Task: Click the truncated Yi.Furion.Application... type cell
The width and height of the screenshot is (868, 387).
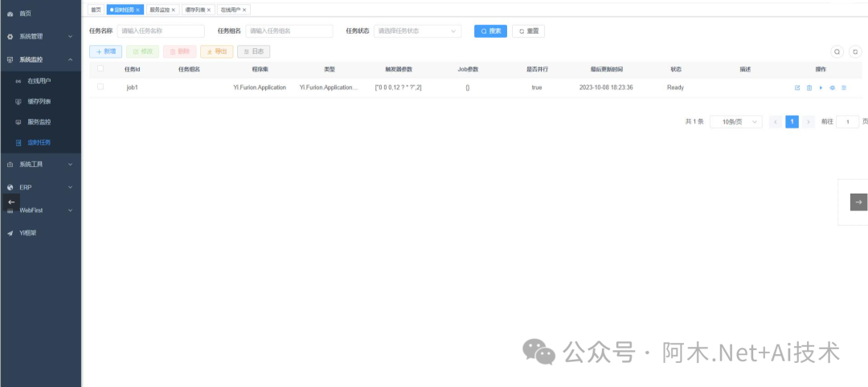Action: (x=329, y=88)
